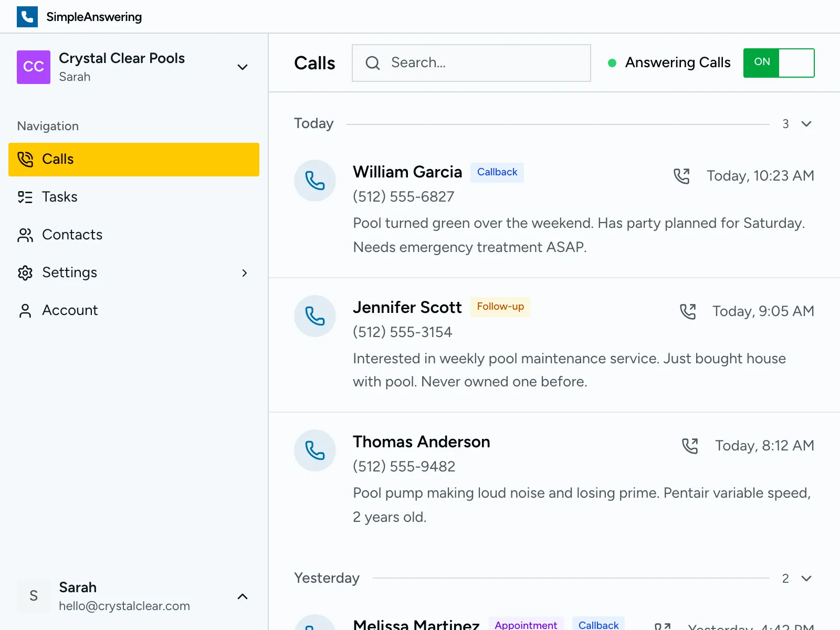Select the Calls phone icon in sidebar
The width and height of the screenshot is (840, 630).
24,159
